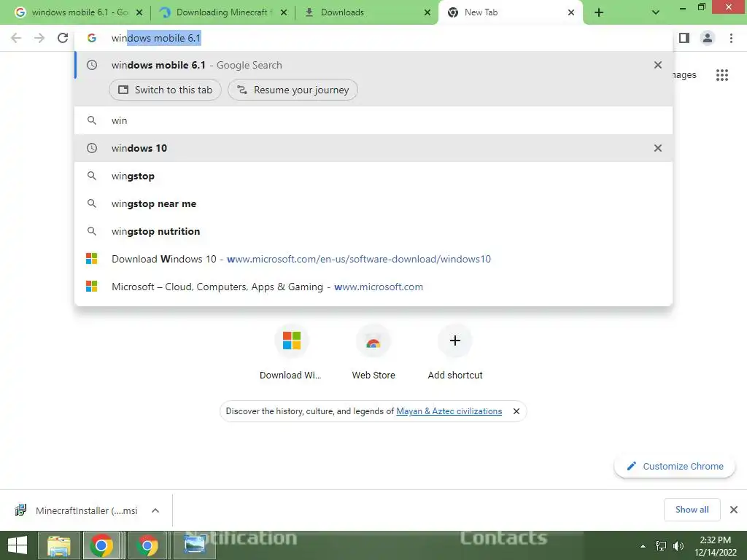Close the windows mobile 6.1 tab
The image size is (747, 560).
[139, 12]
